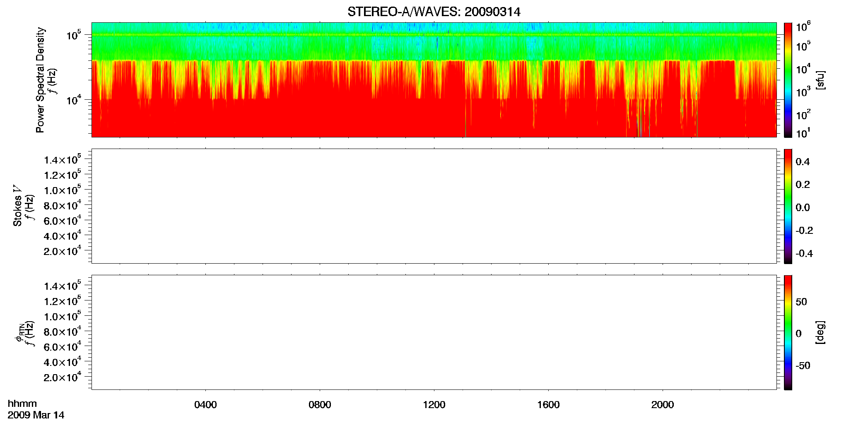Viewport: 868px width, 447px height.
Task: Click the Stokes V color bar
Action: (x=788, y=206)
